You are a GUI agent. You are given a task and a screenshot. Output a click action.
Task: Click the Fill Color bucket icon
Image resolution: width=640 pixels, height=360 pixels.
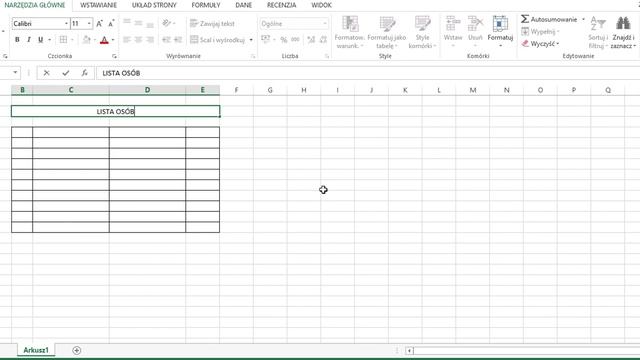87,40
